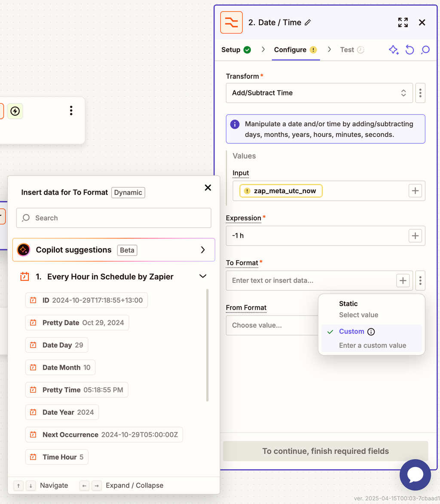The image size is (440, 504).
Task: Click the Copilot sparkle icon in header
Action: coord(394,50)
